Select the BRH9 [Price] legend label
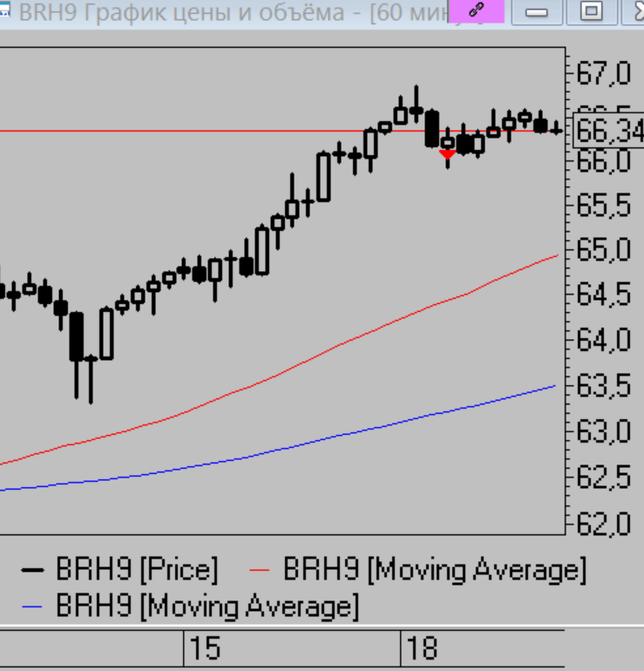Image resolution: width=644 pixels, height=671 pixels. pyautogui.click(x=137, y=571)
